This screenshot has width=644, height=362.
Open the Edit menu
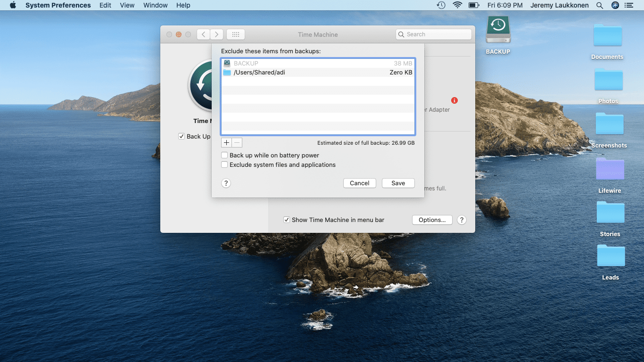tap(106, 5)
